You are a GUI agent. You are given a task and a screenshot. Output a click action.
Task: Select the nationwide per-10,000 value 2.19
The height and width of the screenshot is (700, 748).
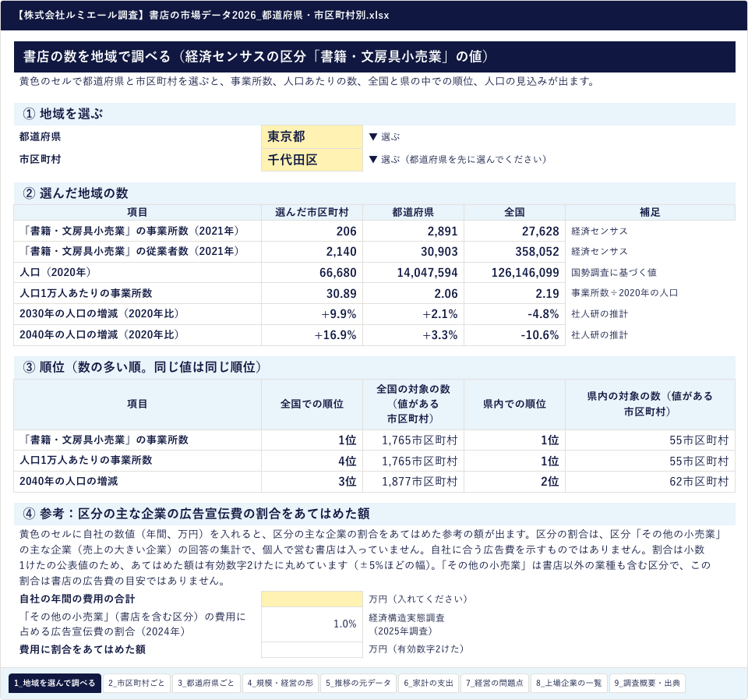[515, 293]
